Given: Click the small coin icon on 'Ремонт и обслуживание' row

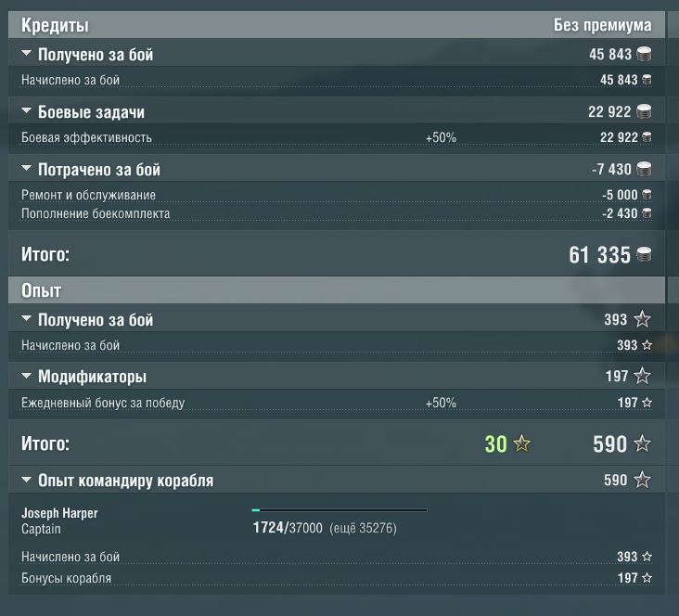Looking at the screenshot, I should pyautogui.click(x=647, y=195).
